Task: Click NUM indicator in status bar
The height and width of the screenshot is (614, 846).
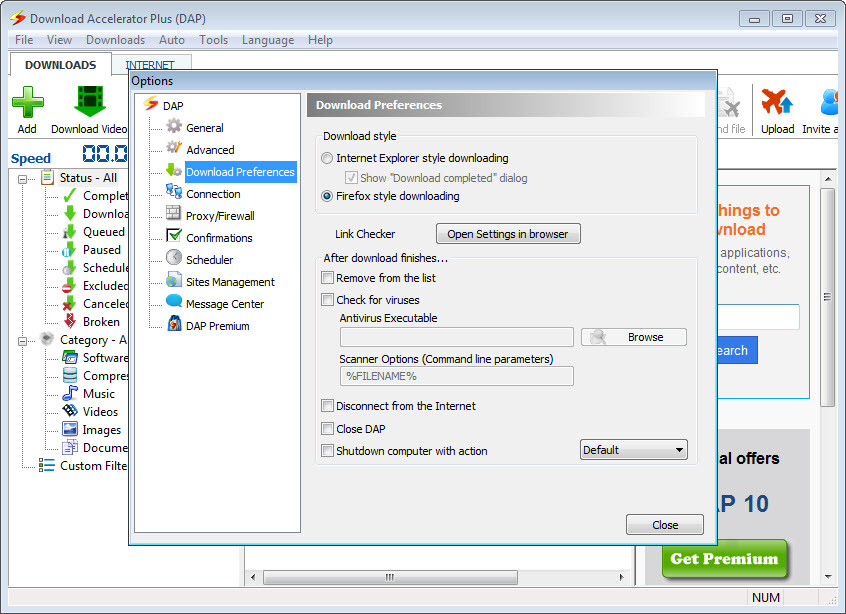Action: (x=766, y=597)
